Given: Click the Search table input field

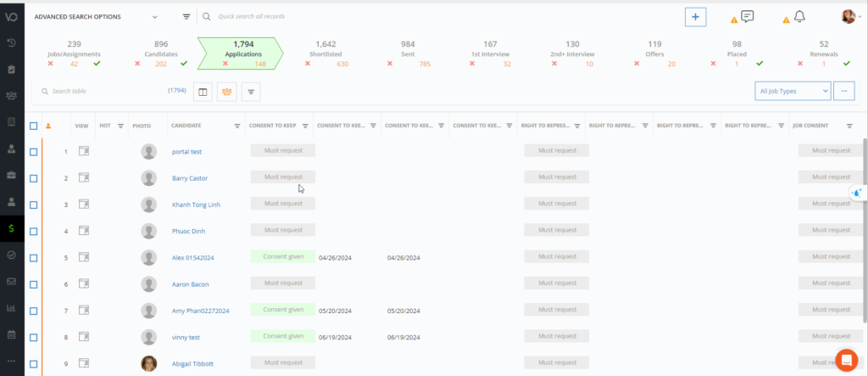Looking at the screenshot, I should pyautogui.click(x=102, y=91).
